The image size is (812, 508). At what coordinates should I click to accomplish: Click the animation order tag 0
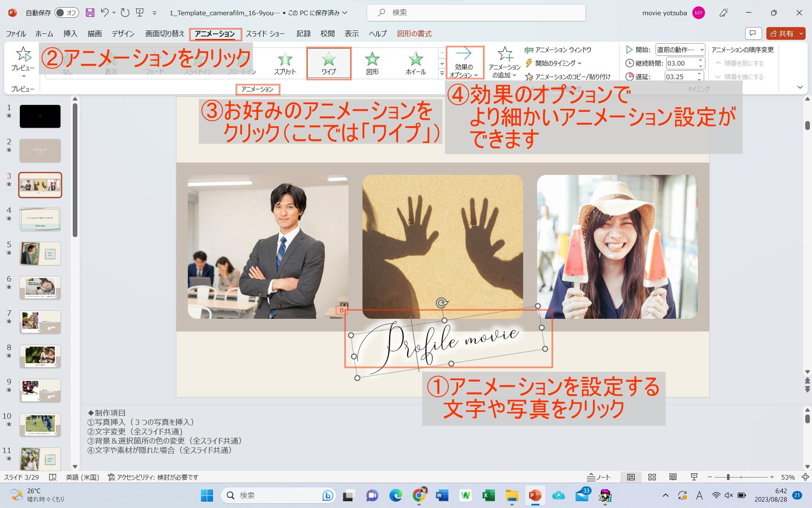(341, 310)
